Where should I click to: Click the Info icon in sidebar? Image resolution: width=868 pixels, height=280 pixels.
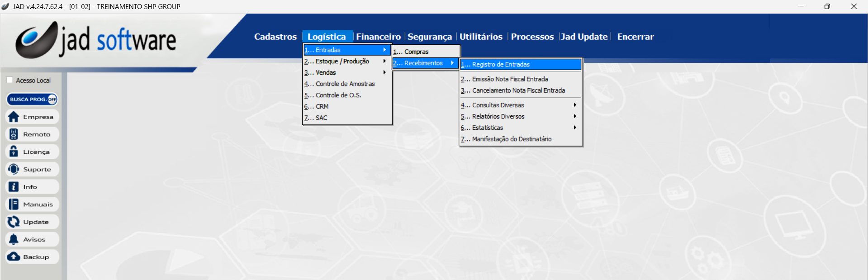pyautogui.click(x=14, y=187)
